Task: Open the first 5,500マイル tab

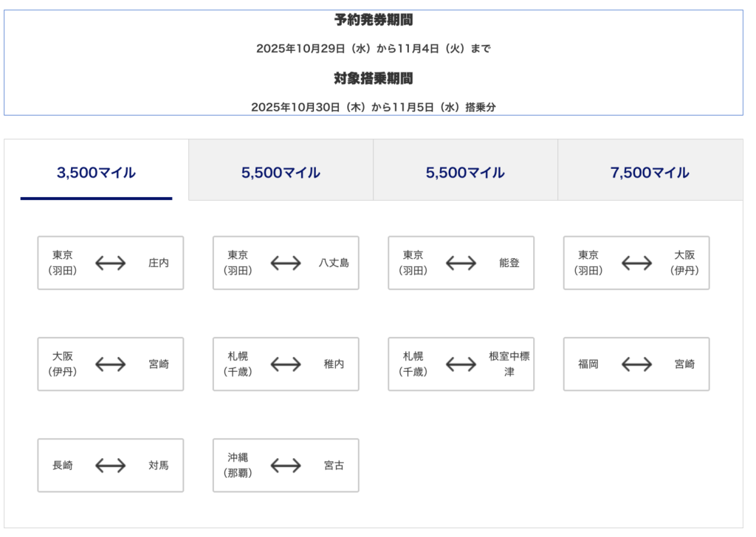Action: point(281,173)
